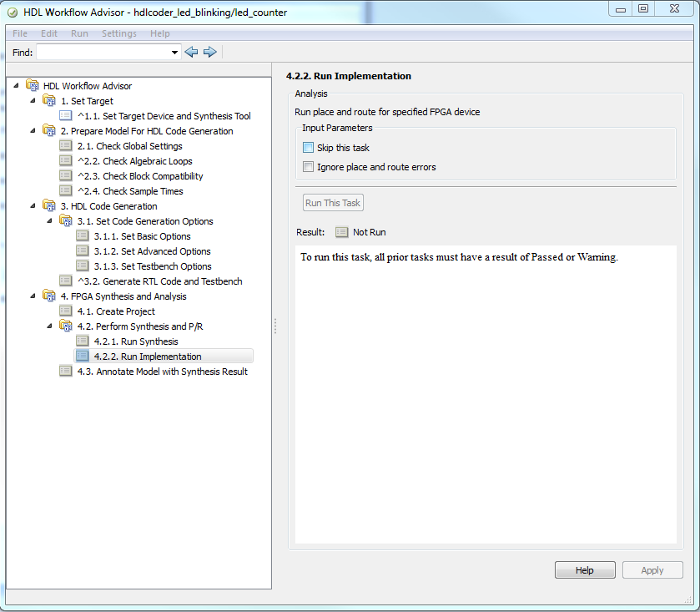Click task icon next to 4.3 Annotate Model

(x=66, y=371)
